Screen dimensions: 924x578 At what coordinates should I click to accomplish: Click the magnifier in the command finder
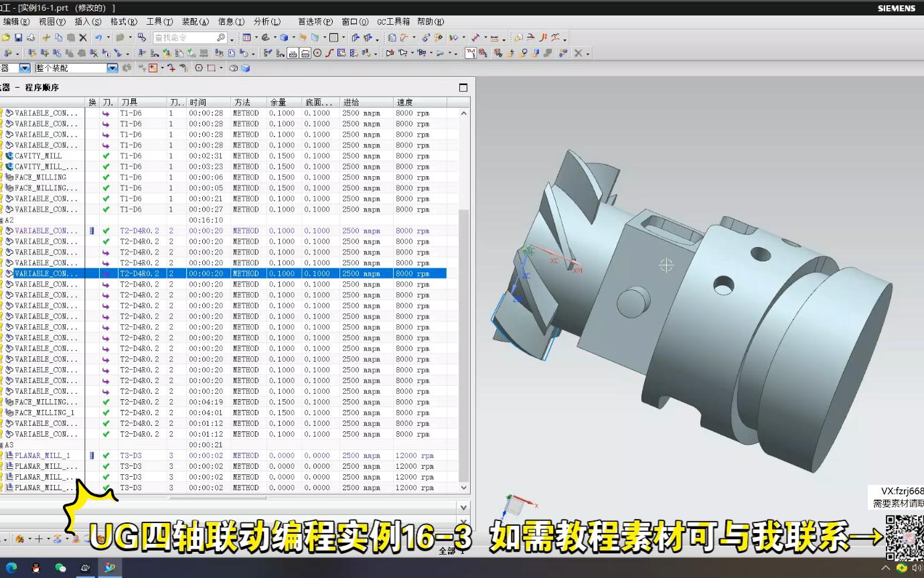point(221,38)
